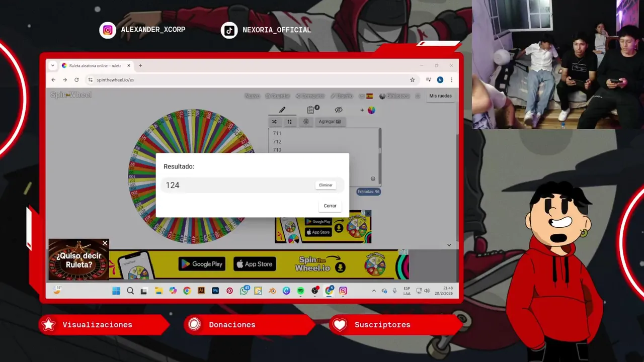Open Windows taskbar search
The width and height of the screenshot is (644, 362).
[130, 291]
